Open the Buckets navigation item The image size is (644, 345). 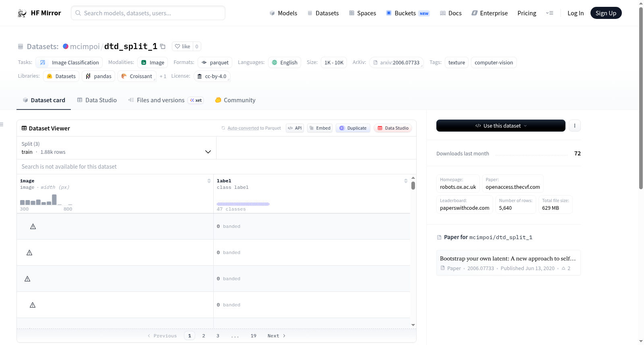(x=408, y=13)
